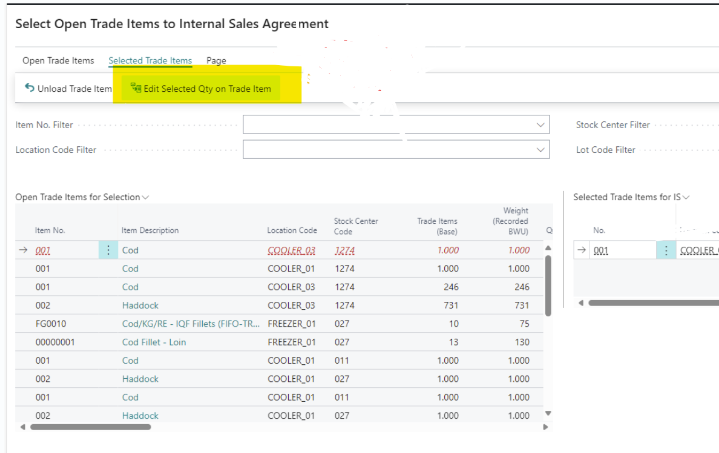This screenshot has width=719, height=453.
Task: Select the Page menu tab
Action: 216,61
